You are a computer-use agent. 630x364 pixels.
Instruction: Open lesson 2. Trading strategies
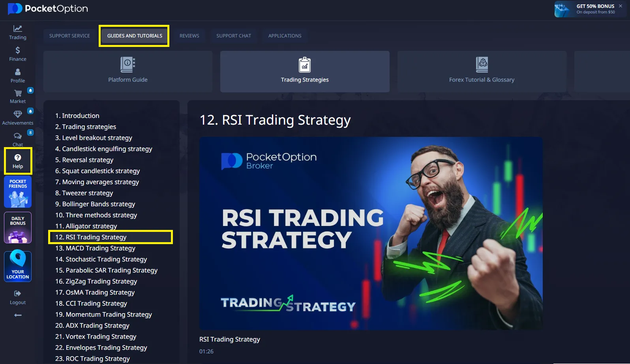[x=86, y=127]
